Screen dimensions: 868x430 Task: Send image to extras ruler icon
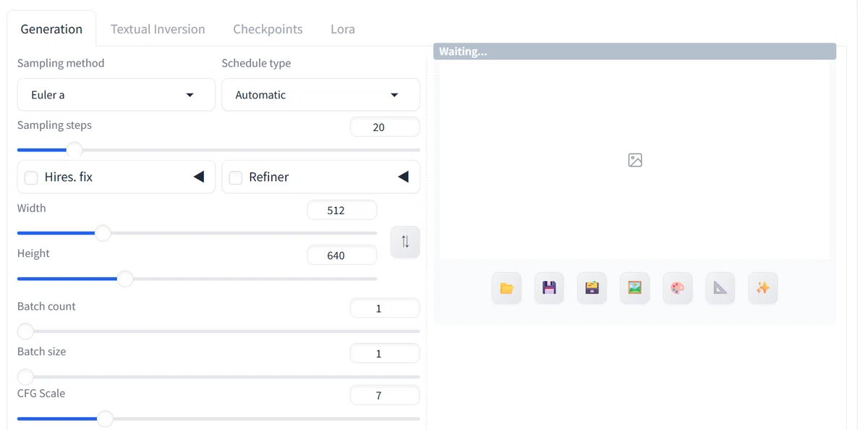[720, 288]
